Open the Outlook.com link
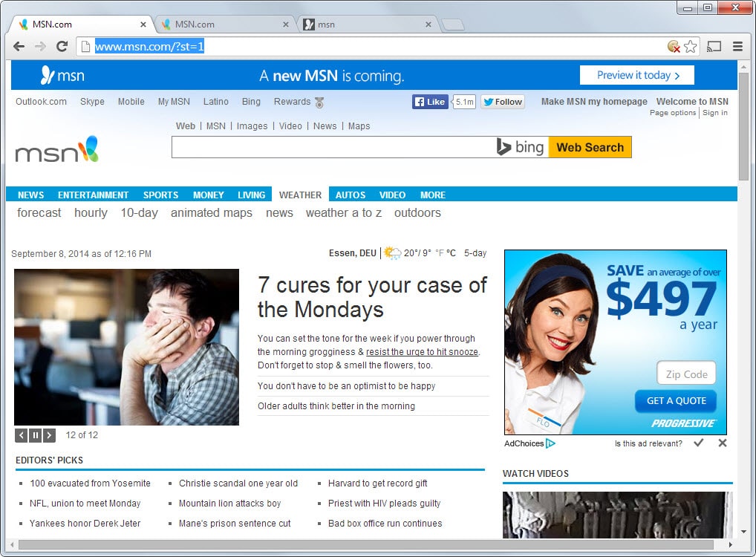This screenshot has height=557, width=756. [x=41, y=102]
